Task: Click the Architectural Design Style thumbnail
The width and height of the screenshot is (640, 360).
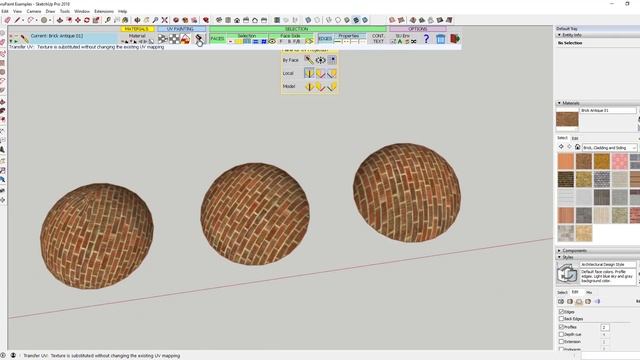Action: click(567, 273)
